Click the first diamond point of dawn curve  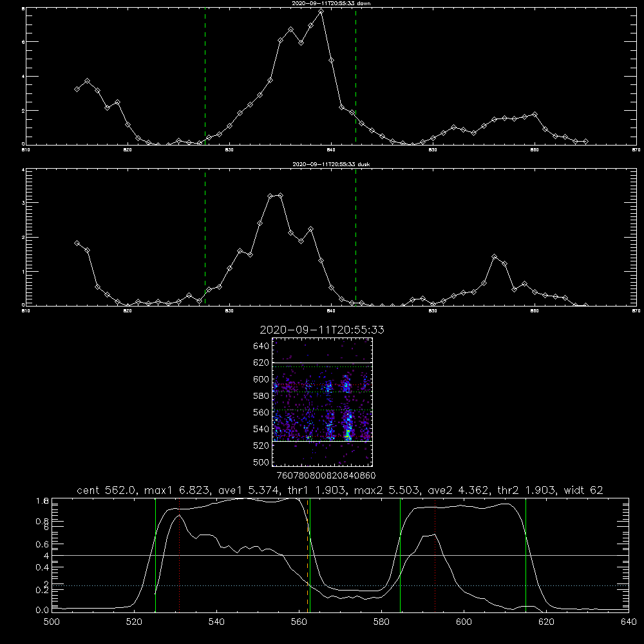click(77, 89)
